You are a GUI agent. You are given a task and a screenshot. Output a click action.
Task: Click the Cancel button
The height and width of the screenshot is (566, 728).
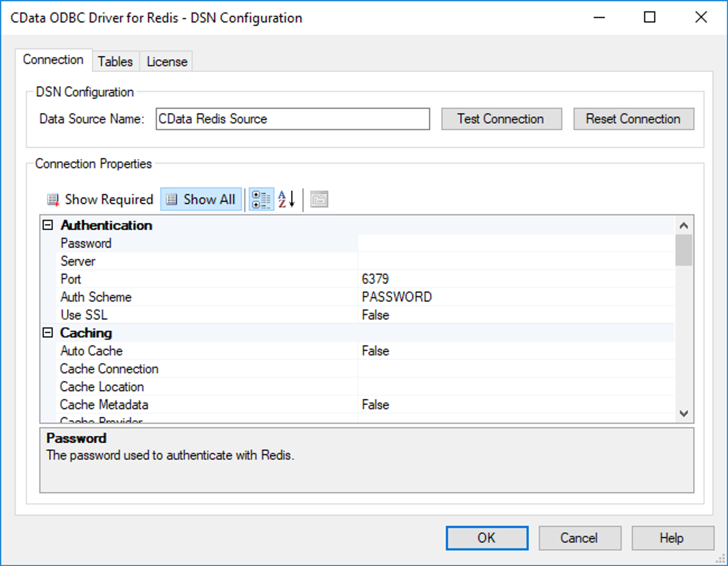point(579,538)
